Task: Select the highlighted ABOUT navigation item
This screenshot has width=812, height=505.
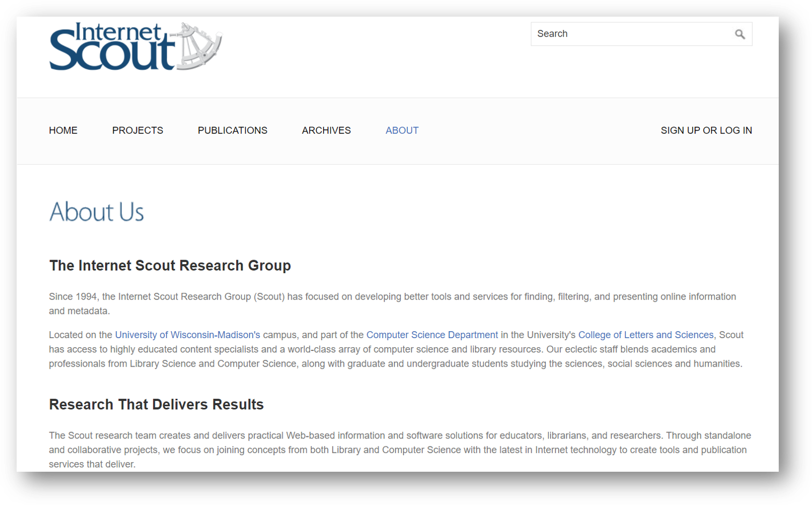Action: [401, 130]
